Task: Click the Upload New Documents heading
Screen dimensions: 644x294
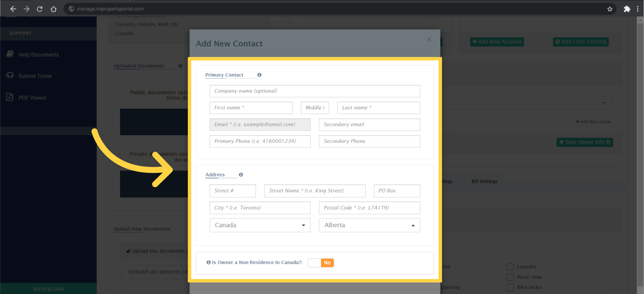Action: pos(142,229)
